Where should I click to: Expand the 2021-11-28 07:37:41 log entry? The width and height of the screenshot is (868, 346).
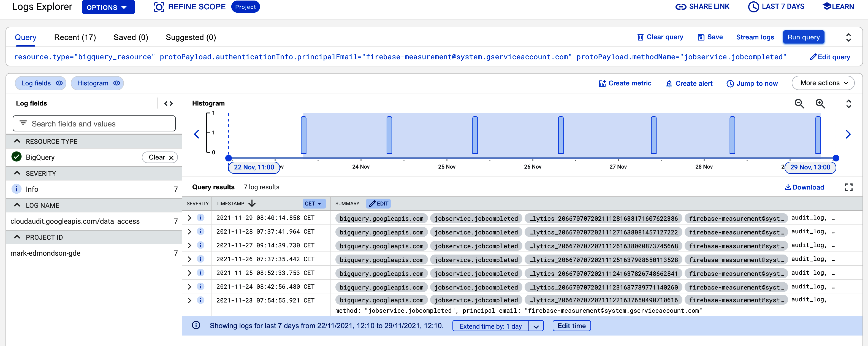click(189, 231)
